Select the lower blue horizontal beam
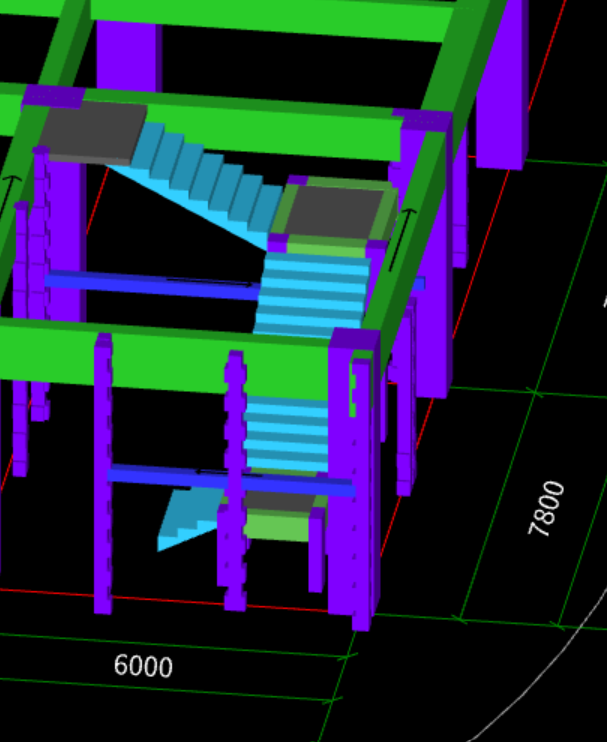 click(232, 480)
